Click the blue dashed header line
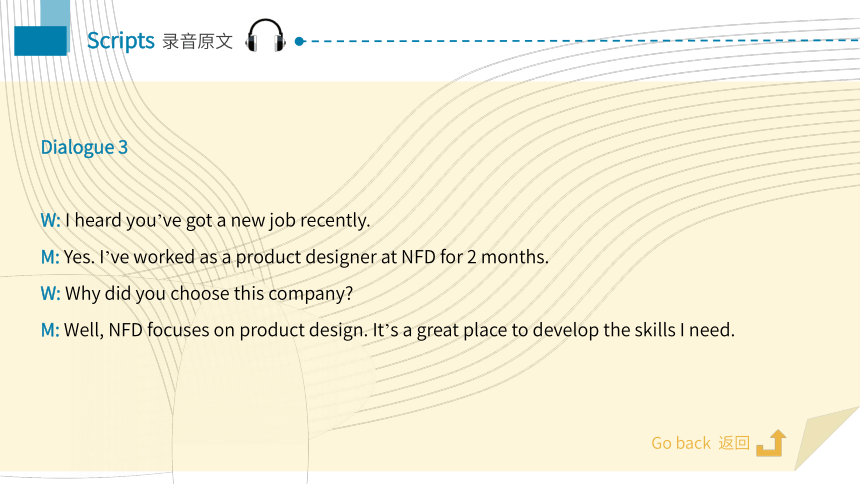860x484 pixels. coord(582,41)
